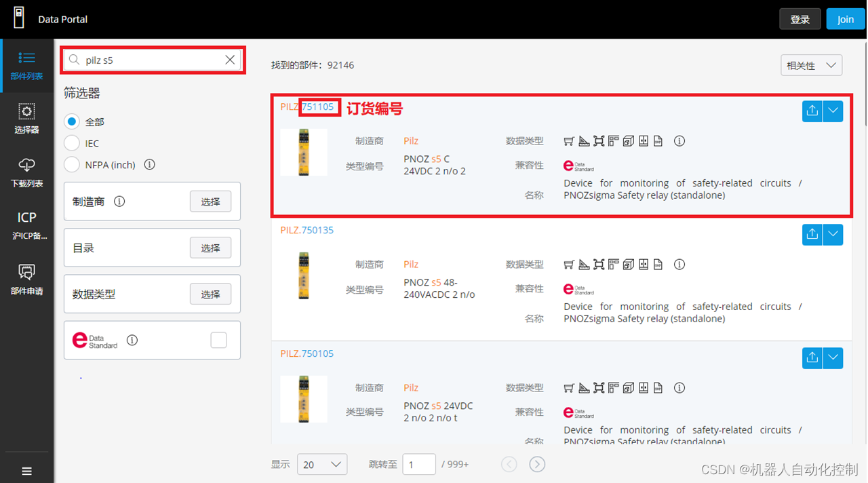Open the 选择器 selector sidebar item
This screenshot has height=483, width=868.
(26, 119)
